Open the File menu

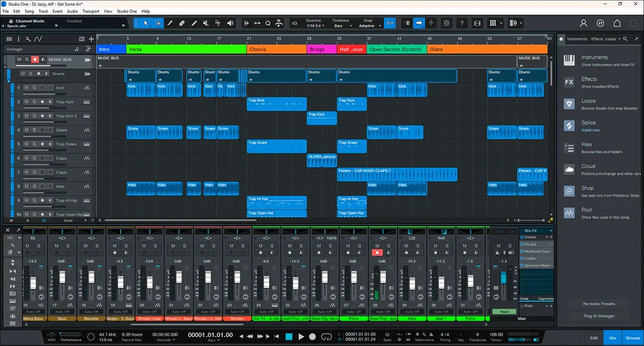click(6, 11)
